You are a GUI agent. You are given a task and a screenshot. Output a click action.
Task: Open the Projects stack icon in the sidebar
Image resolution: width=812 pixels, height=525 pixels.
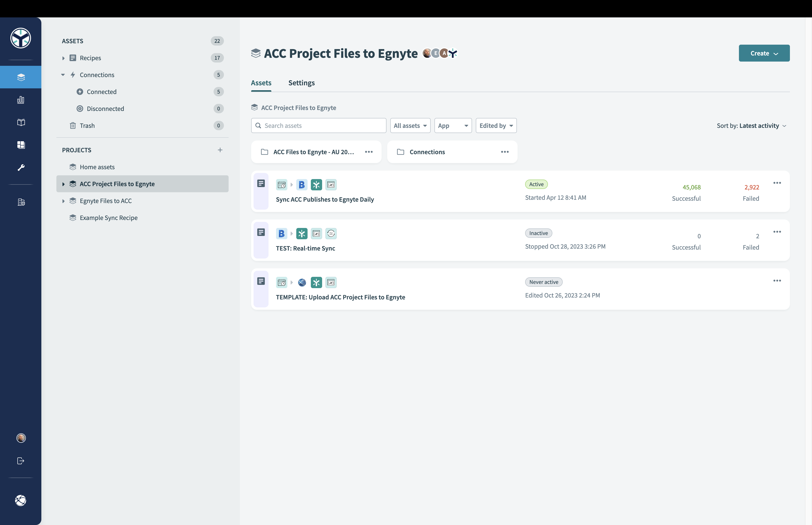(x=21, y=77)
